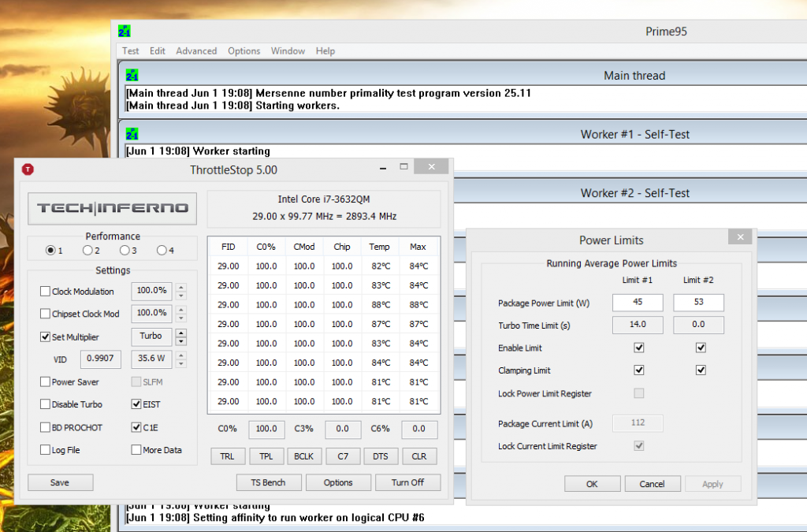
Task: Click the Clock Modulation 100.0% field
Action: [x=151, y=291]
